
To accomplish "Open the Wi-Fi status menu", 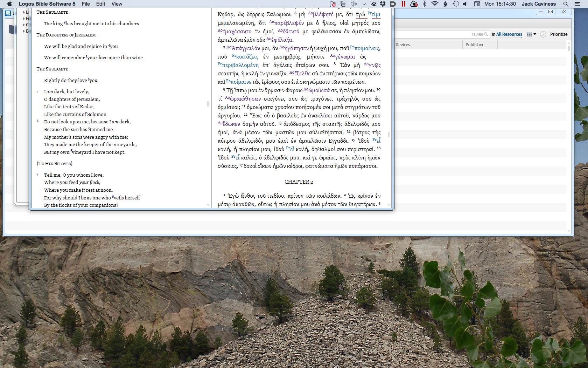I will pos(435,4).
